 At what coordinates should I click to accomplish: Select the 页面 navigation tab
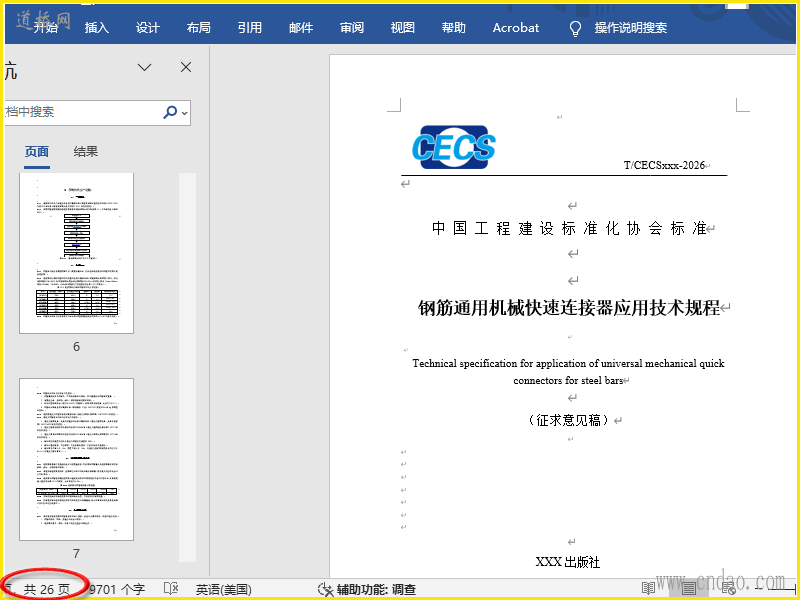point(37,152)
